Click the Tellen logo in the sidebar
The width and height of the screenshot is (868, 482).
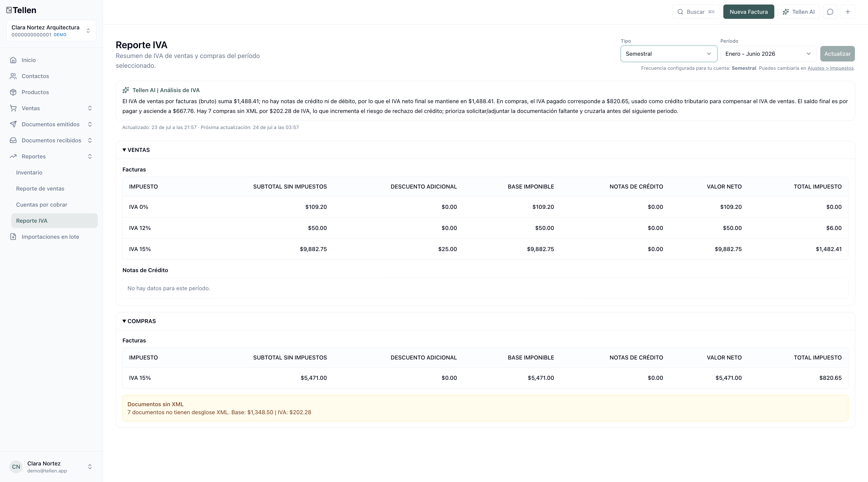(21, 10)
